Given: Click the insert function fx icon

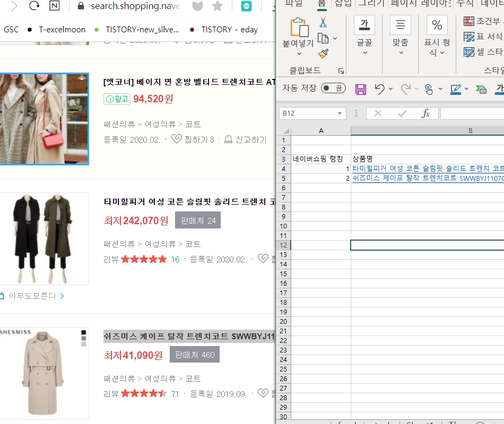Looking at the screenshot, I should [425, 113].
